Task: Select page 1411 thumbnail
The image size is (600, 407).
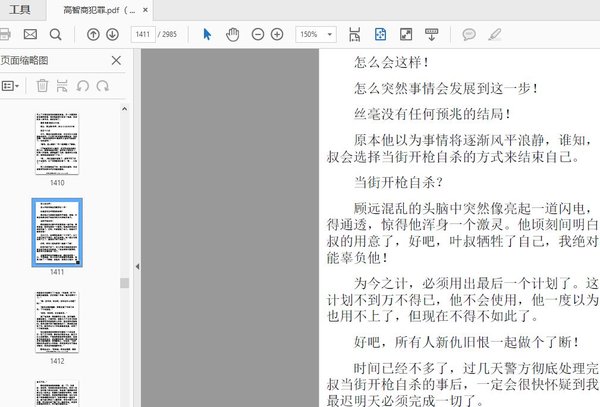Action: [x=57, y=233]
